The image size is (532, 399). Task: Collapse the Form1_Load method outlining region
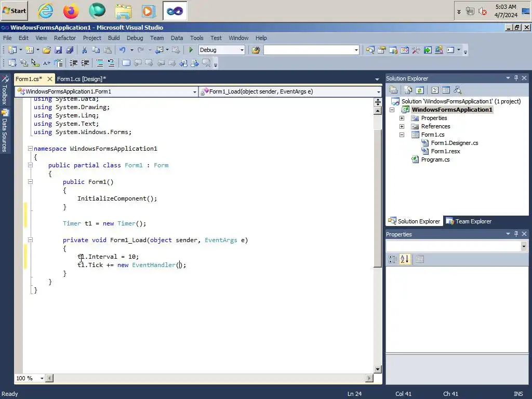(x=30, y=240)
